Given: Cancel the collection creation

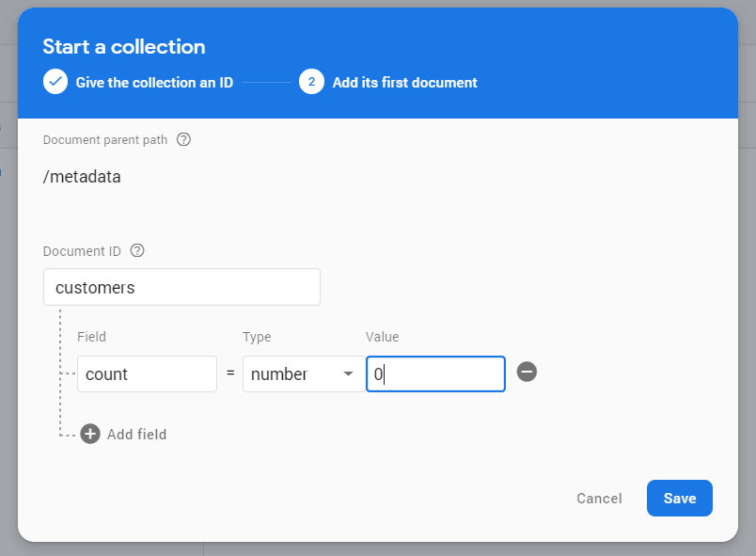Looking at the screenshot, I should pyautogui.click(x=599, y=499).
